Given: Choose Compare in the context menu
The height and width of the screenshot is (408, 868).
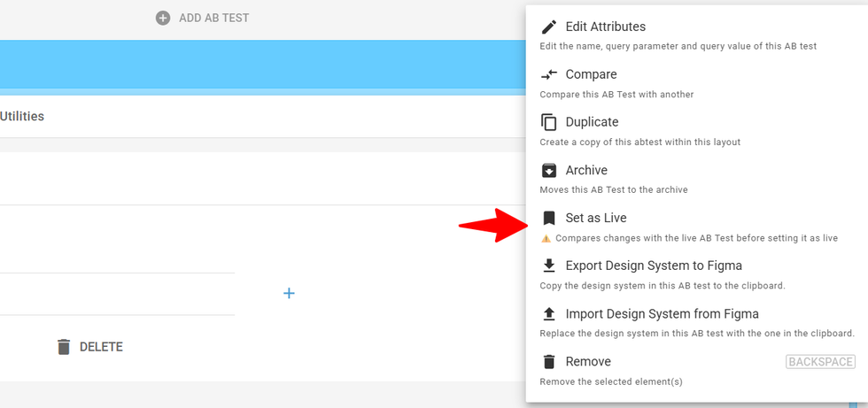Looking at the screenshot, I should tap(591, 74).
